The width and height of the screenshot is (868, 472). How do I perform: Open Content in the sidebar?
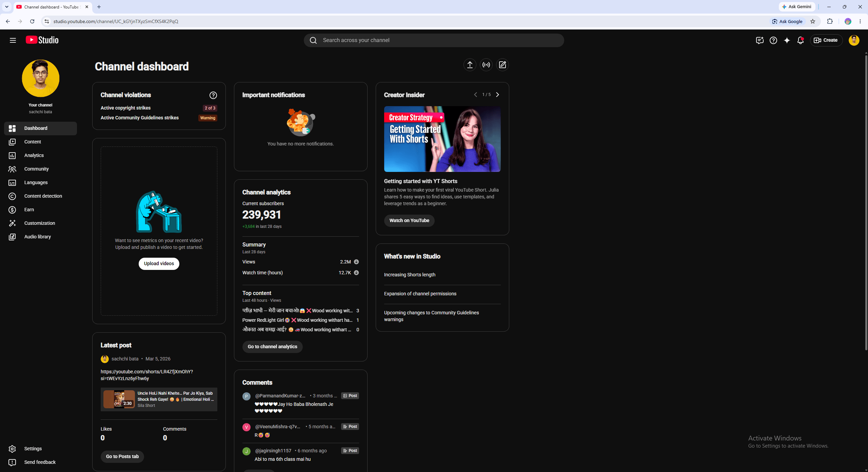40,142
